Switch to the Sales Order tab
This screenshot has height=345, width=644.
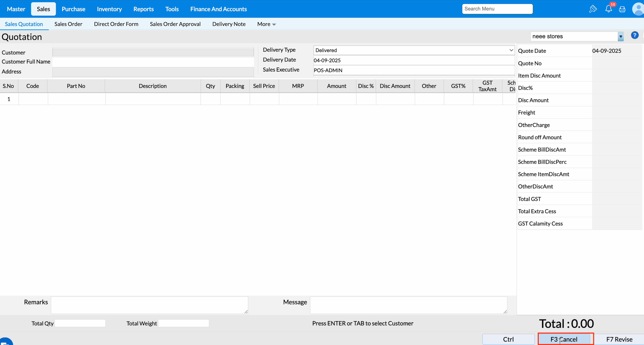[68, 24]
